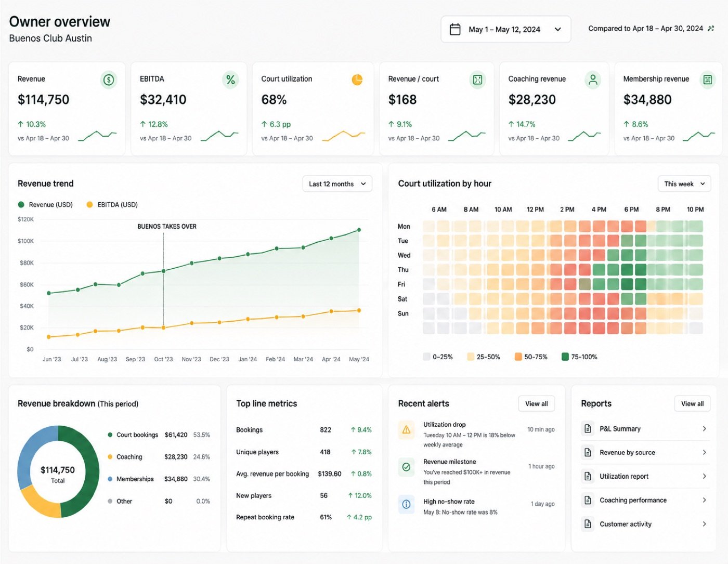
Task: Click the EBITDA card sparkline chart
Action: [219, 136]
